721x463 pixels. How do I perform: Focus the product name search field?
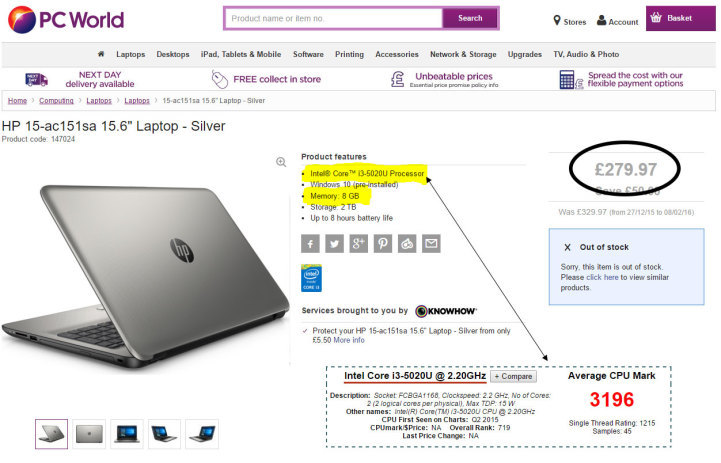click(334, 18)
